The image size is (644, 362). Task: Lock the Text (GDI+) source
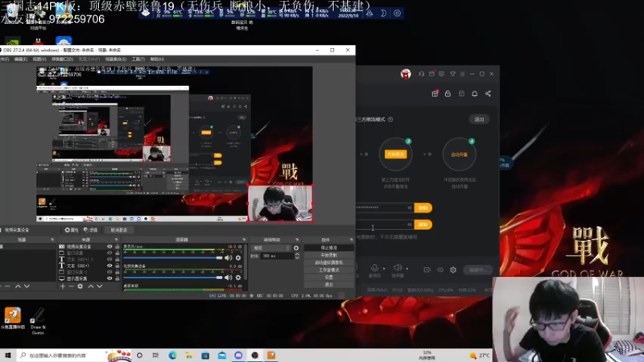[118, 265]
